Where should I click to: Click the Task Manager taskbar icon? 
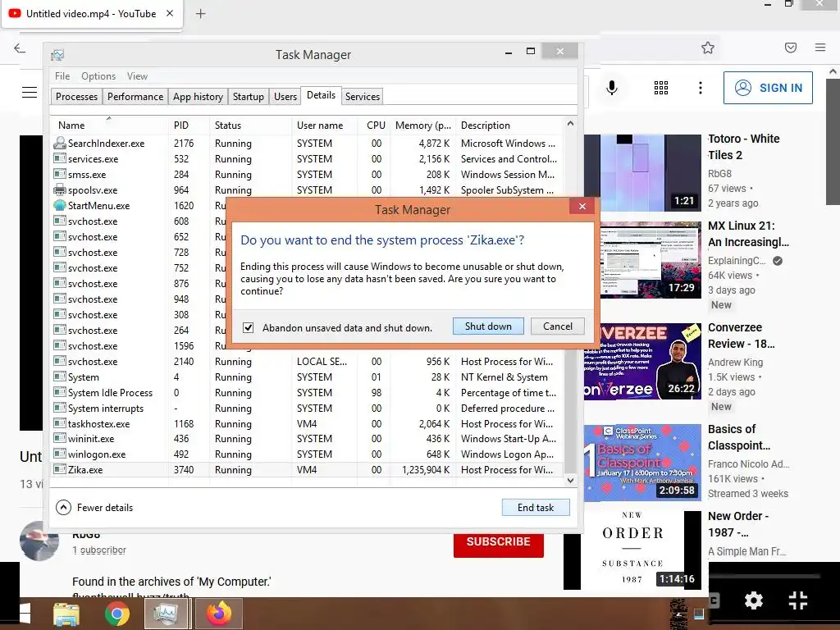[167, 614]
